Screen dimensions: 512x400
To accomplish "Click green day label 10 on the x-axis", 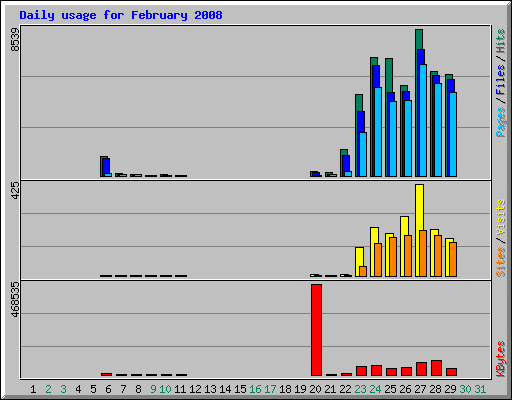I will click(x=165, y=389).
